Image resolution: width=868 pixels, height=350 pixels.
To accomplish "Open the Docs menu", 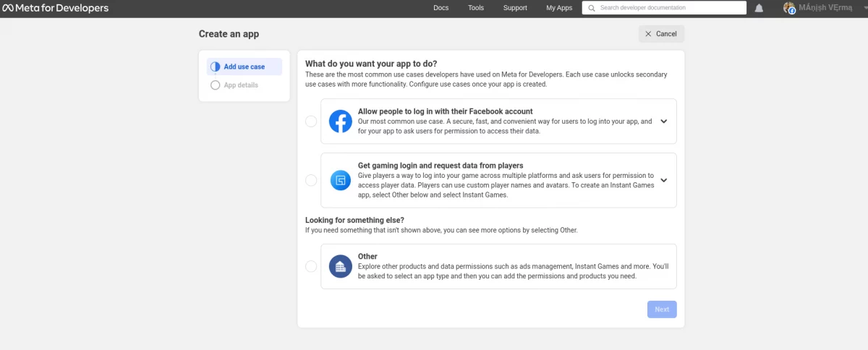I will pyautogui.click(x=441, y=8).
